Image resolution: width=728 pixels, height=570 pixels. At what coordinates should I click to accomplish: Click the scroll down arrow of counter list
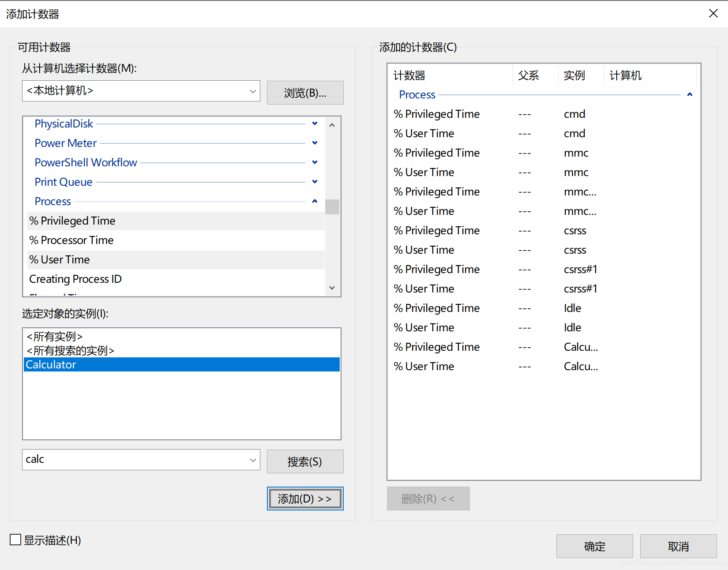[x=332, y=288]
